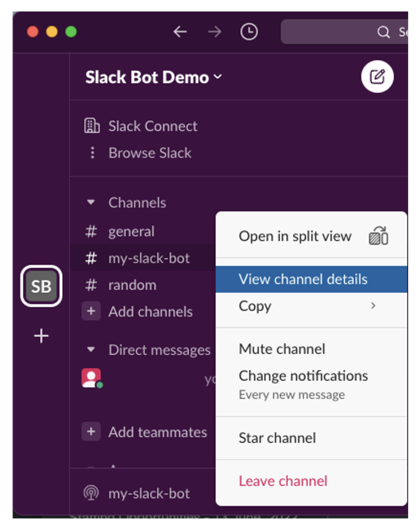The height and width of the screenshot is (531, 420).
Task: Click the Slack Connect building icon
Action: tap(92, 125)
